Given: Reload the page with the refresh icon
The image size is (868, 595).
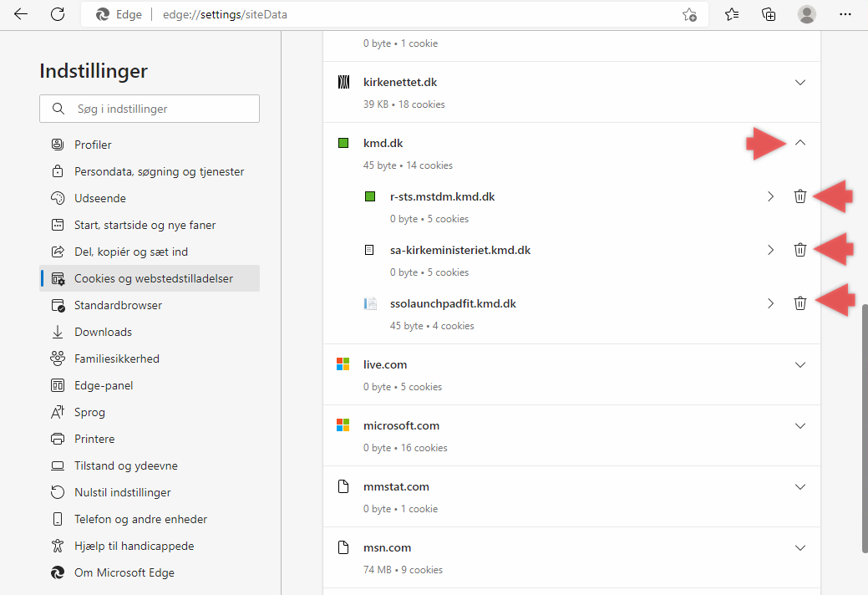Looking at the screenshot, I should [58, 14].
